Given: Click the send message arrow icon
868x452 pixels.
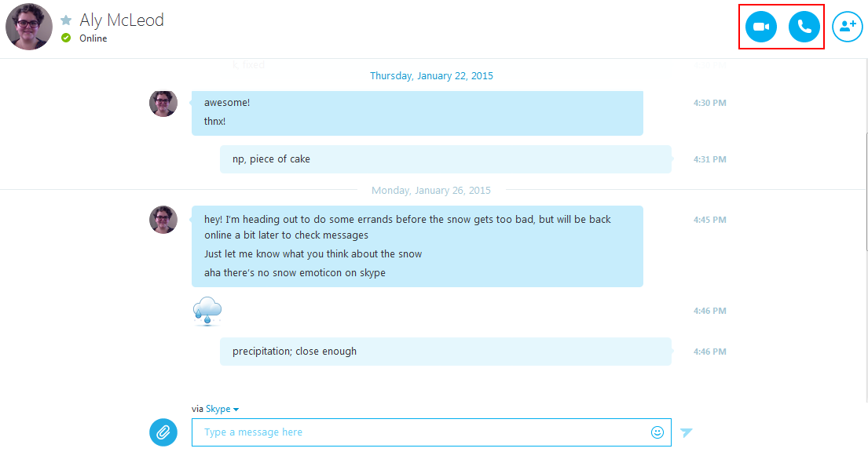Looking at the screenshot, I should coord(687,432).
